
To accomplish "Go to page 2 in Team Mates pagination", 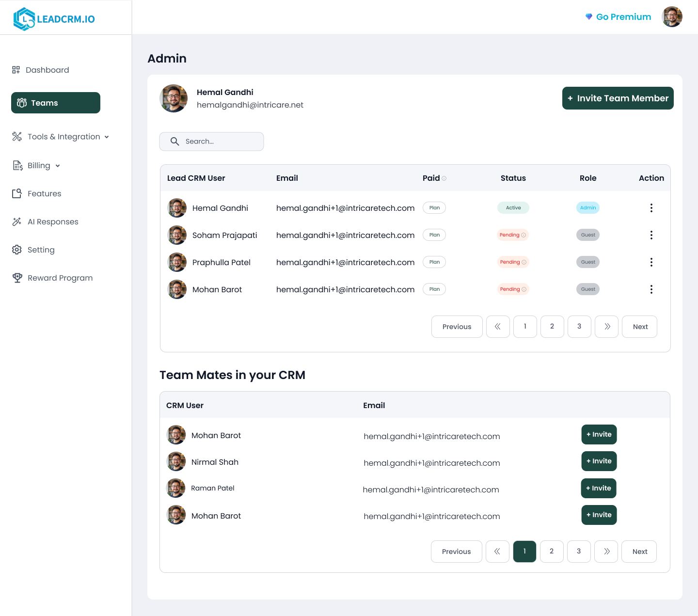I will 552,552.
